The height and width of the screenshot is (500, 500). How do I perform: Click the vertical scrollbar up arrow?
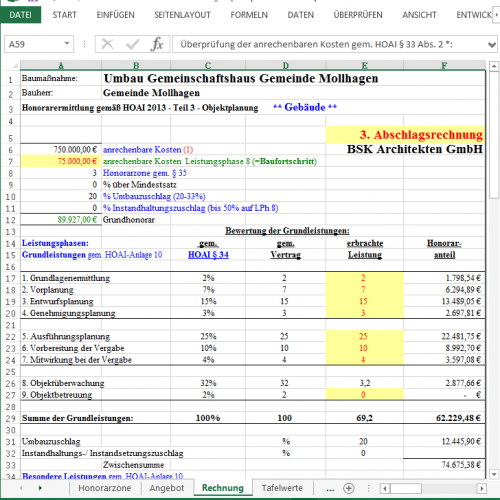click(x=494, y=66)
